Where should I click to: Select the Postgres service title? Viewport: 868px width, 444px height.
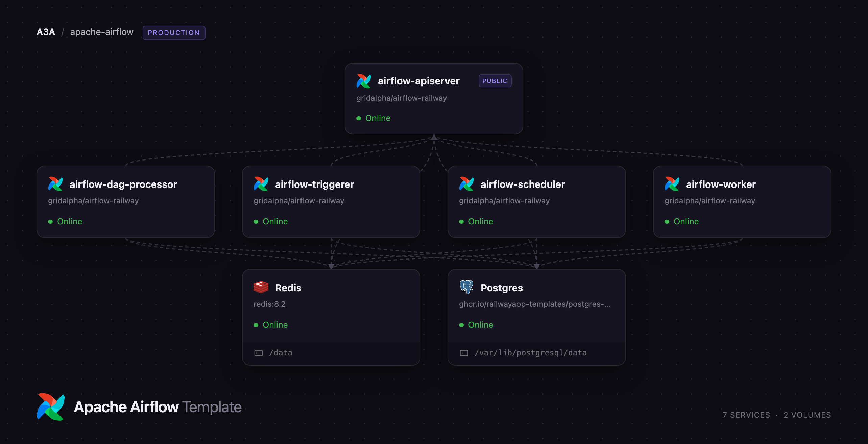502,288
